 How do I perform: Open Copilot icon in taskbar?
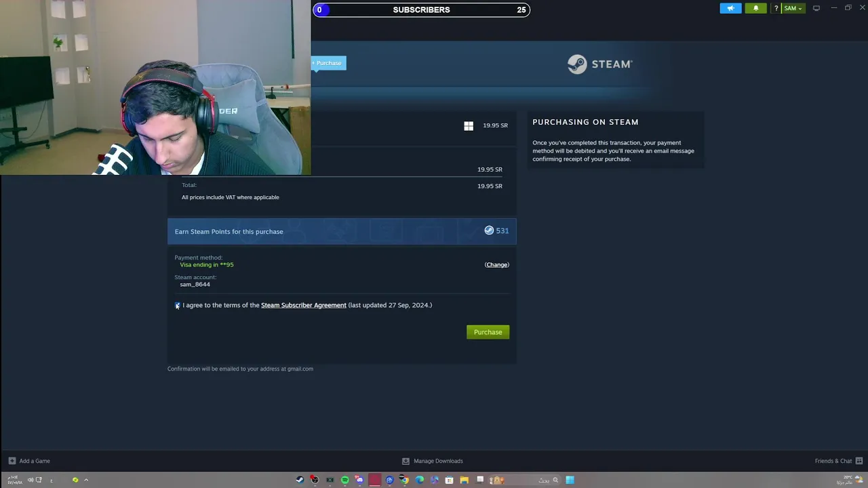coord(434,480)
